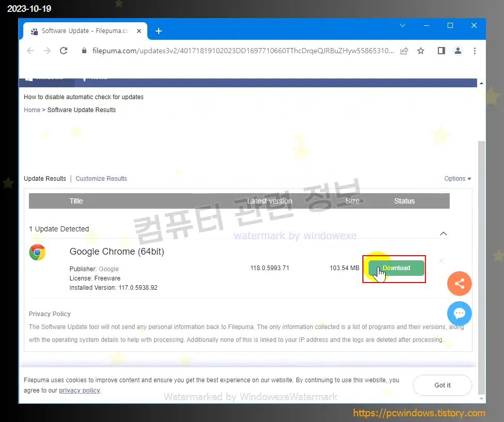Viewport: 504px width, 422px height.
Task: Click the Google Chrome logo icon
Action: tap(37, 252)
